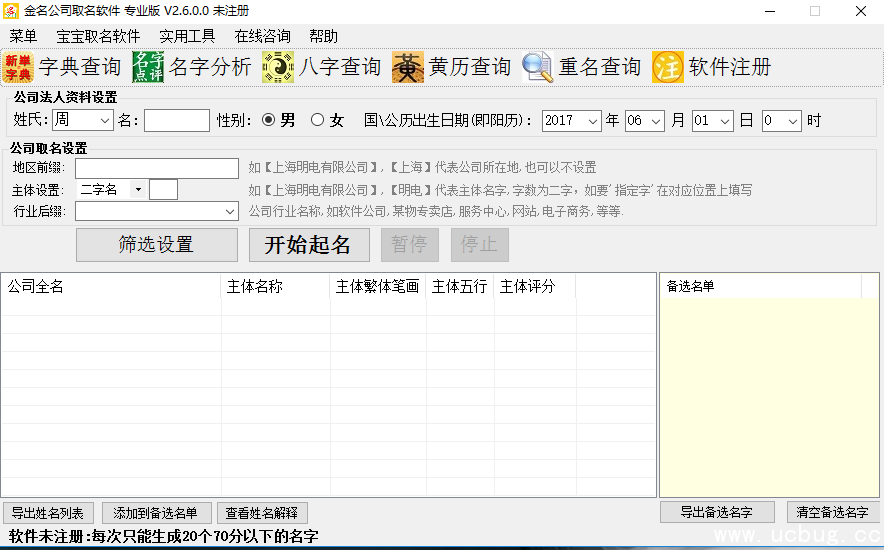Click the 主体名称 column header
Viewport: 884px width, 550px height.
point(275,286)
